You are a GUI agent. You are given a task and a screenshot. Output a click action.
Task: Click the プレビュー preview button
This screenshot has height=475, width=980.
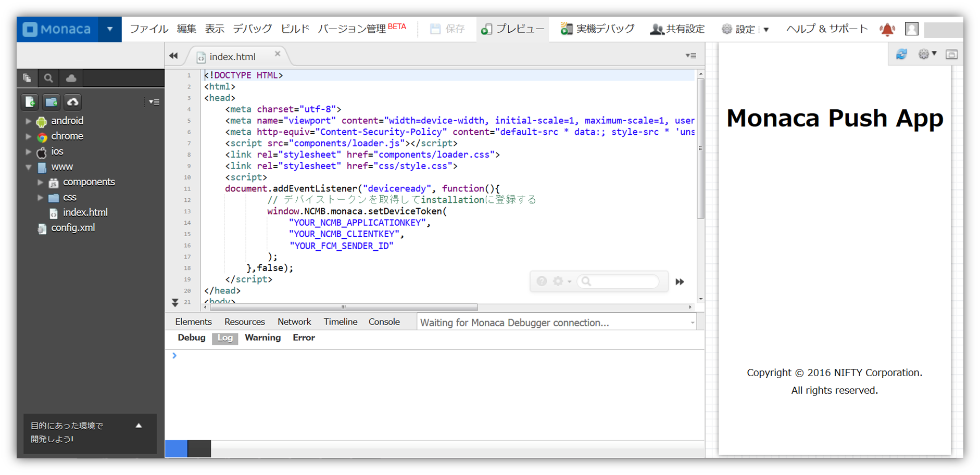(x=512, y=29)
